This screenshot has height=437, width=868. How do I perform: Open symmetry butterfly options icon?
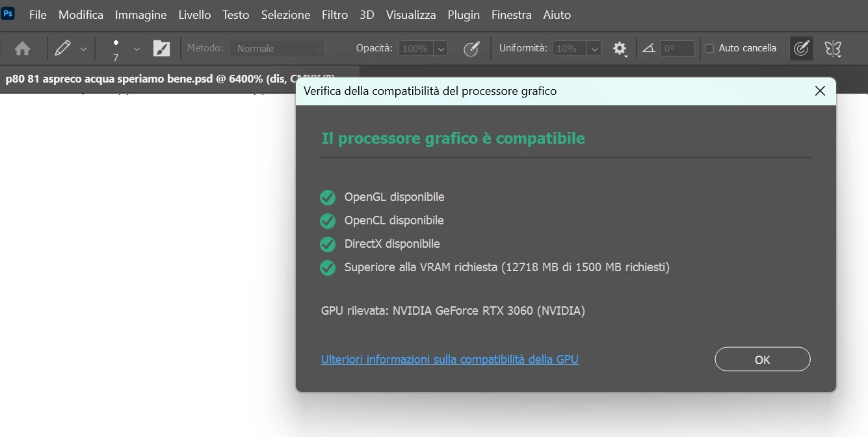(833, 49)
